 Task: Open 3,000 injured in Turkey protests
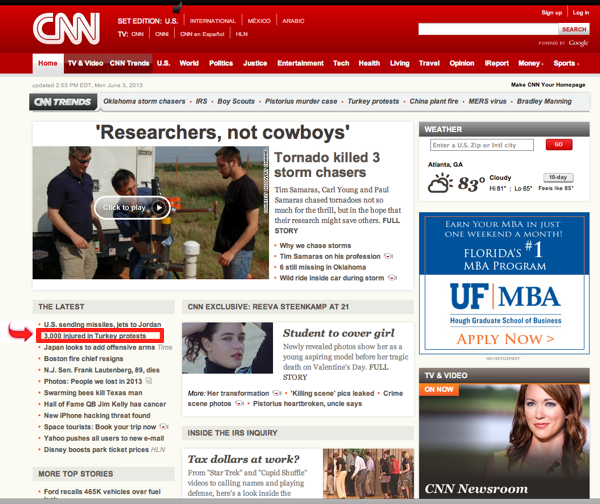coord(95,336)
